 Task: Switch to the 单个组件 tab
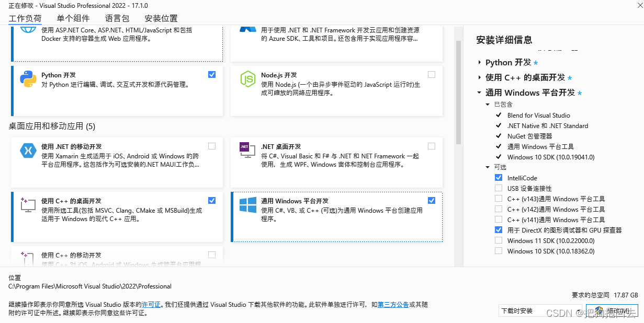[73, 18]
